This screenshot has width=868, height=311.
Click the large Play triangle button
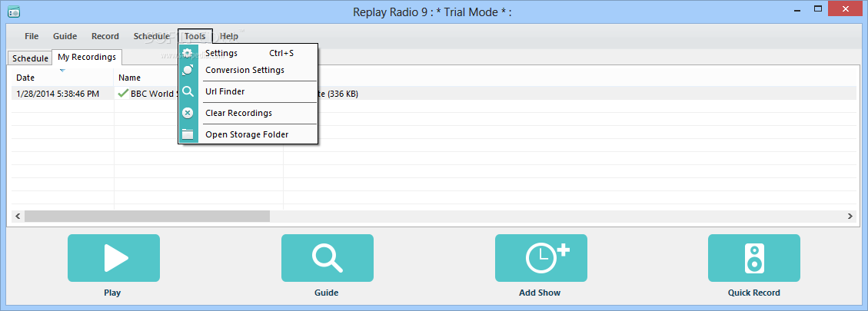pyautogui.click(x=114, y=258)
